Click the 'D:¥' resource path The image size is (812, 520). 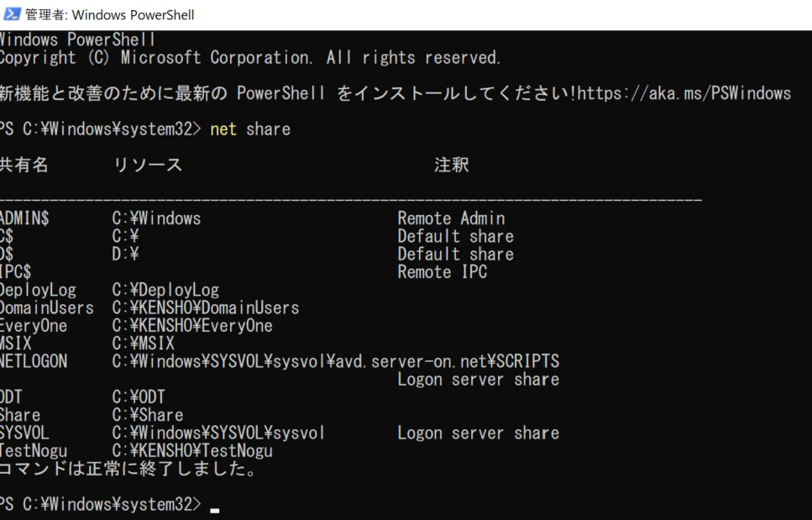coord(125,254)
